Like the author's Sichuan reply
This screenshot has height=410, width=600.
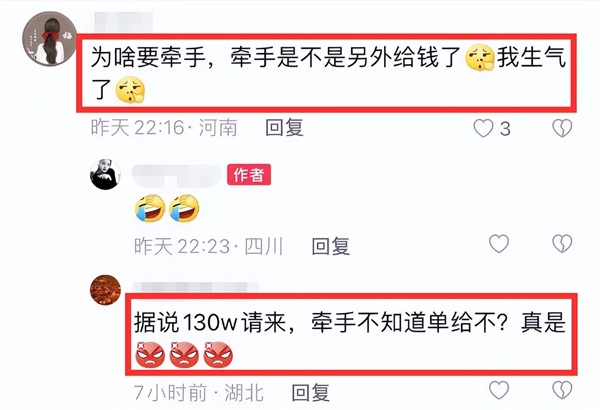[499, 244]
